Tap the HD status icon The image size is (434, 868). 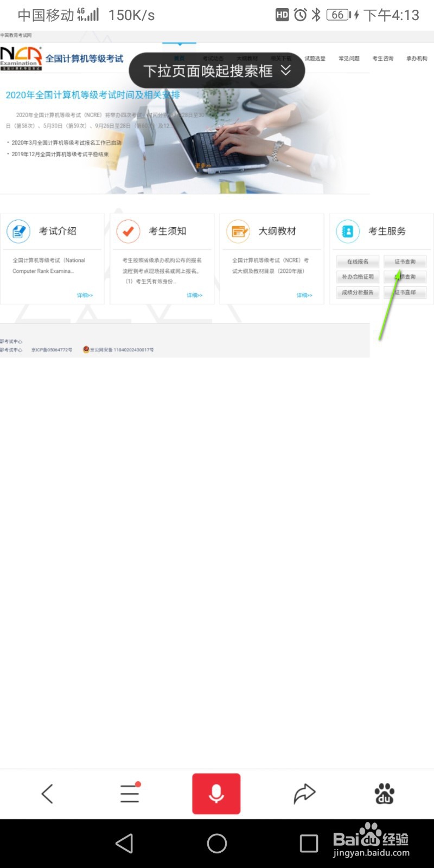(282, 15)
